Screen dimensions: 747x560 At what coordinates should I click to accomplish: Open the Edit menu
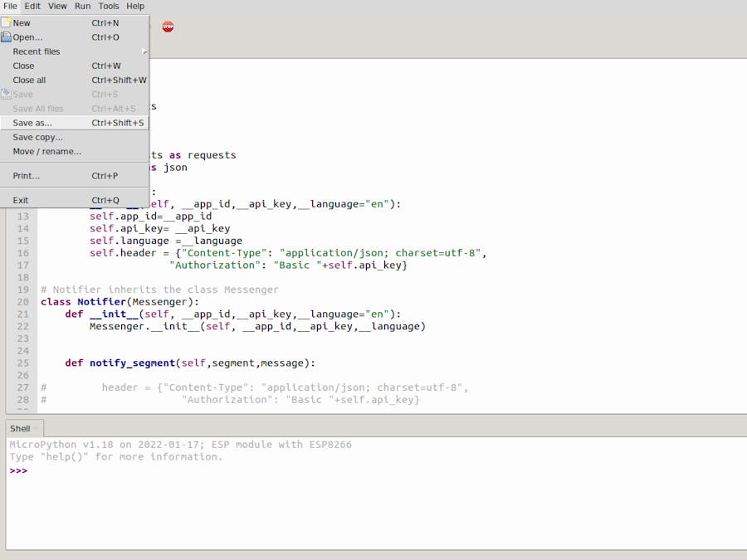pos(32,6)
